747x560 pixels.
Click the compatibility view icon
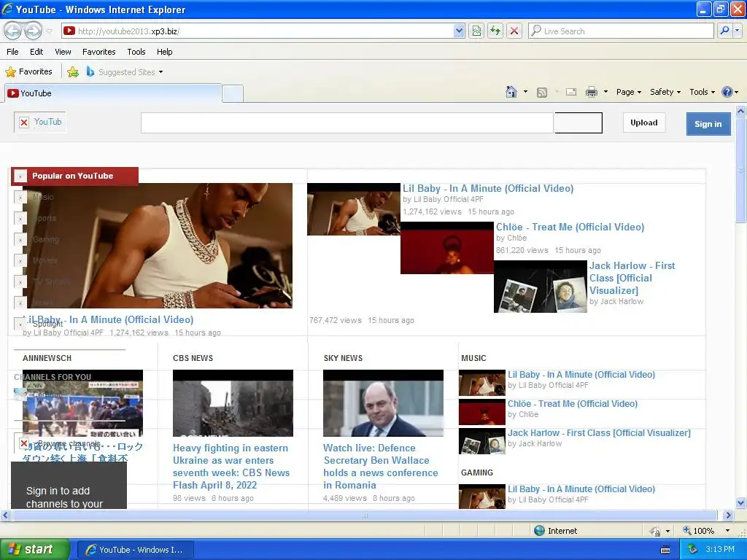[476, 31]
